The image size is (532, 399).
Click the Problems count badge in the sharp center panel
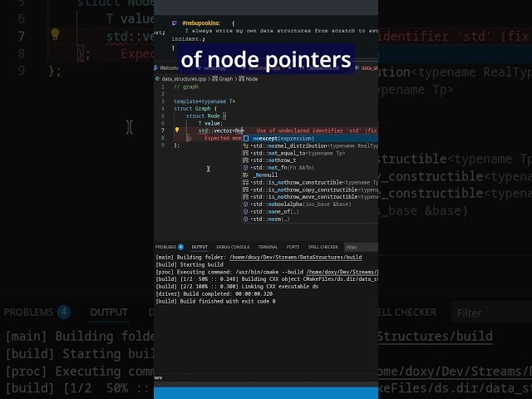click(x=181, y=247)
